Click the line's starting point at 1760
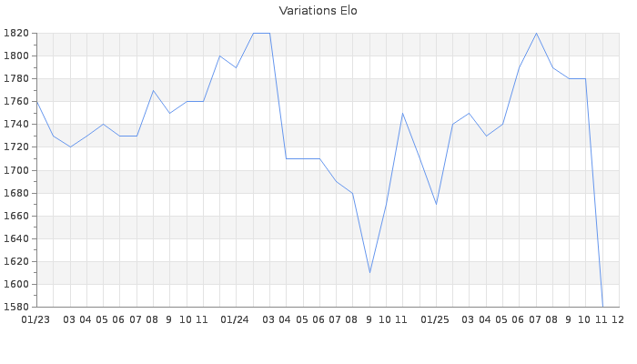Viewport: 637px width, 364px height. click(36, 101)
